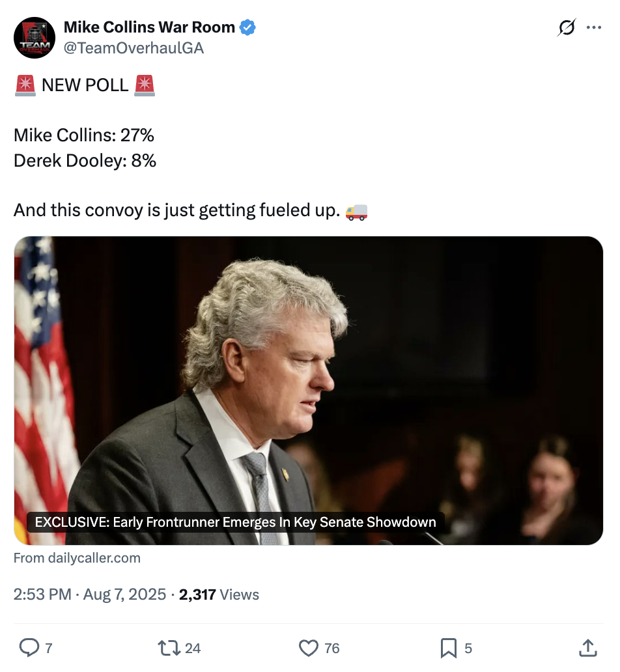Screen dimensions: 620x672
Task: Click the repost count of 24
Action: [193, 648]
